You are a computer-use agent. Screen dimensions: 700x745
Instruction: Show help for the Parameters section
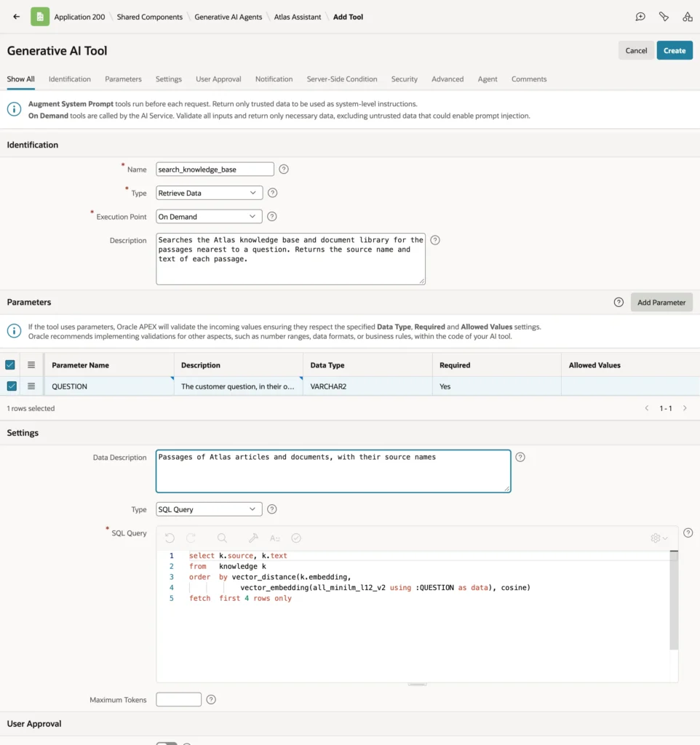(x=619, y=302)
